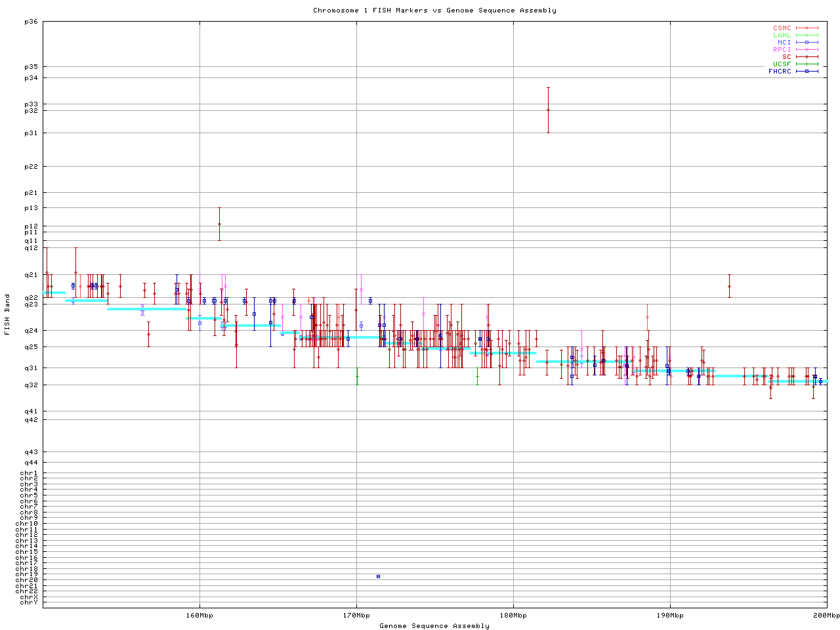Click the blue square marker on chr19 row
840x630 pixels.
(x=378, y=576)
